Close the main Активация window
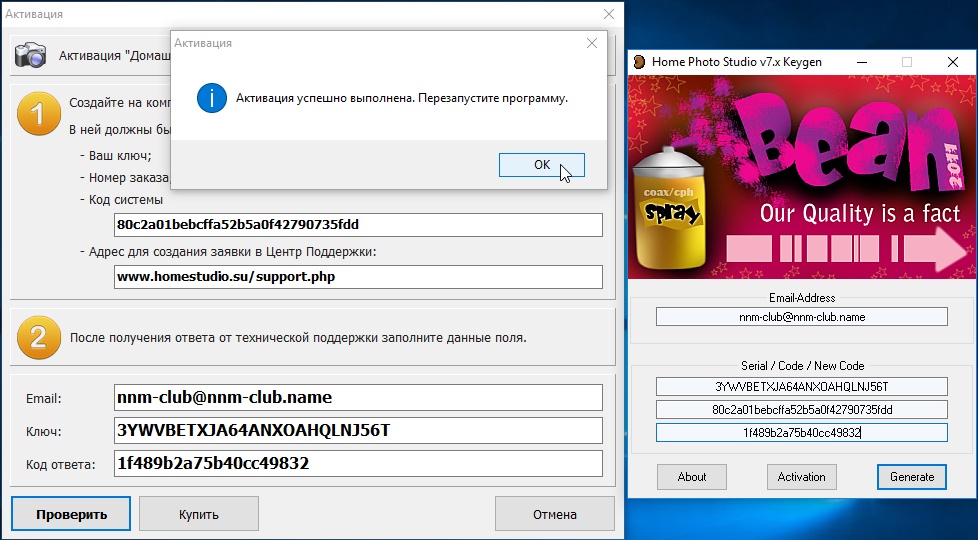 (x=609, y=14)
